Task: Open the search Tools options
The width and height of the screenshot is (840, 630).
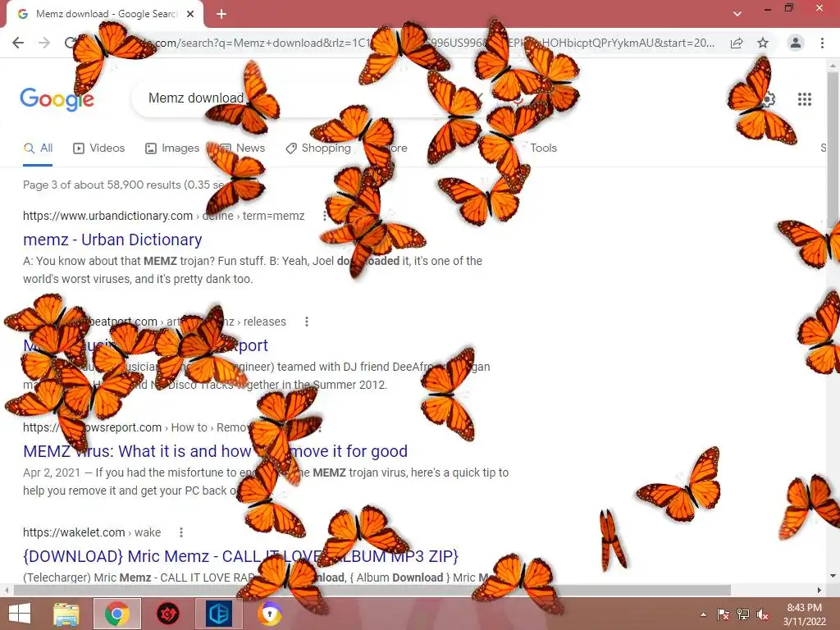Action: 543,148
